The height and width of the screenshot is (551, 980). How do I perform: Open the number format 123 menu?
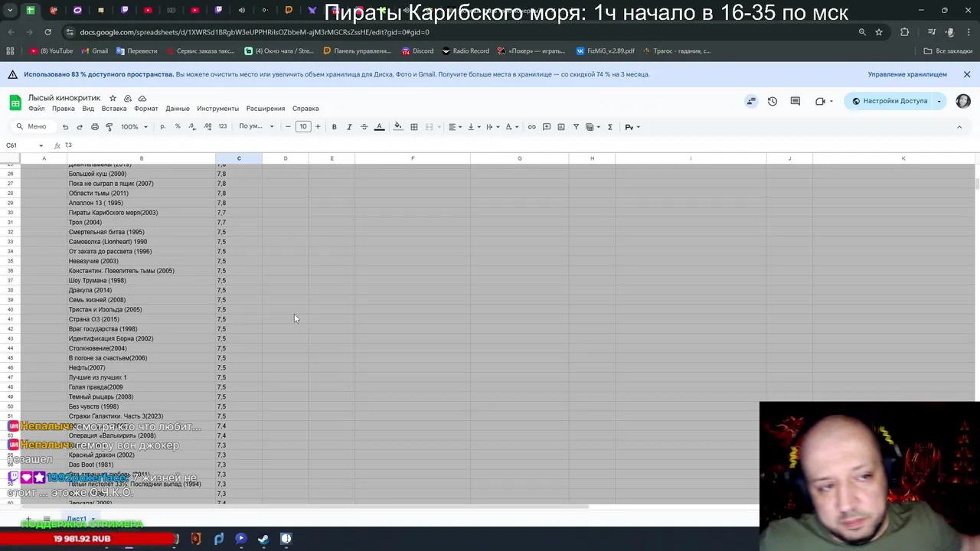point(223,127)
